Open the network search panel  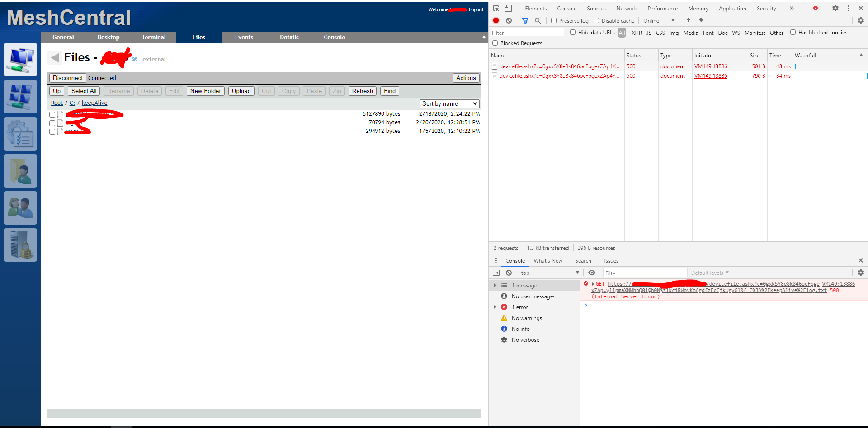coord(538,20)
